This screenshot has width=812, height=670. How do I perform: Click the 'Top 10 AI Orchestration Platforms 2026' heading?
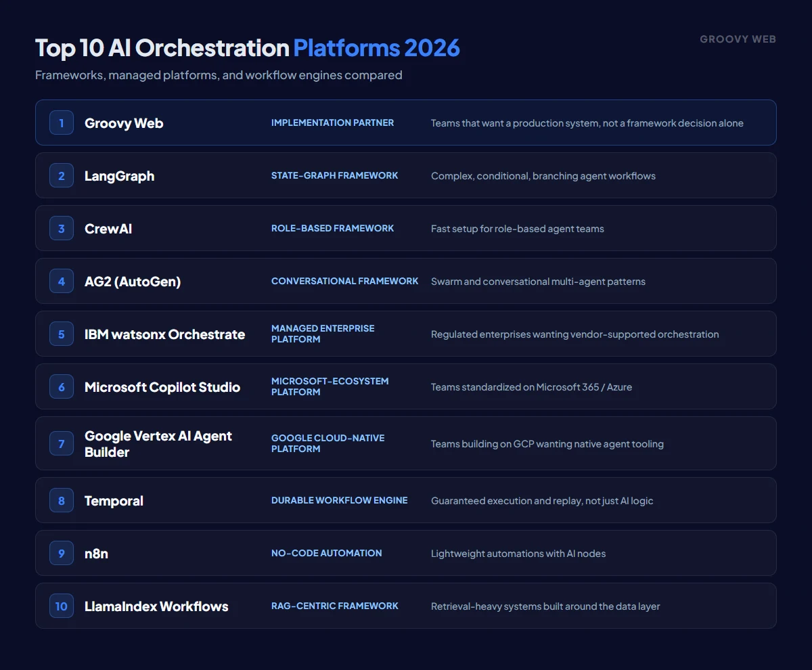[248, 48]
